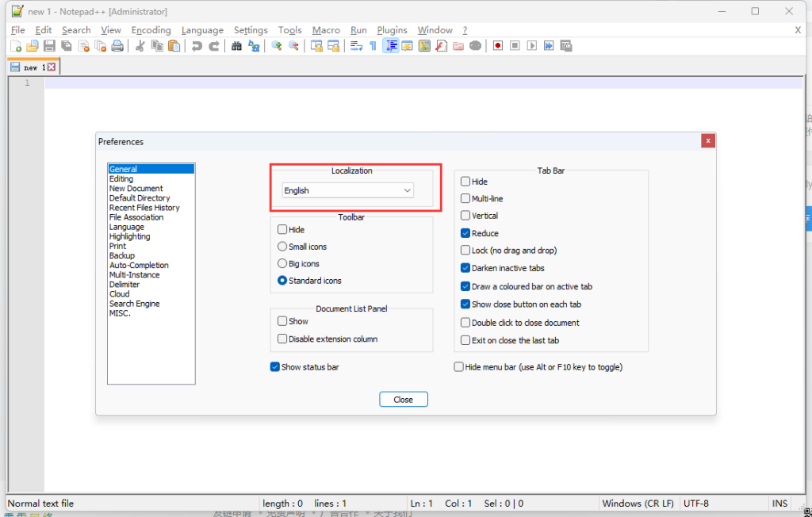Click the Save file toolbar icon

pos(49,46)
